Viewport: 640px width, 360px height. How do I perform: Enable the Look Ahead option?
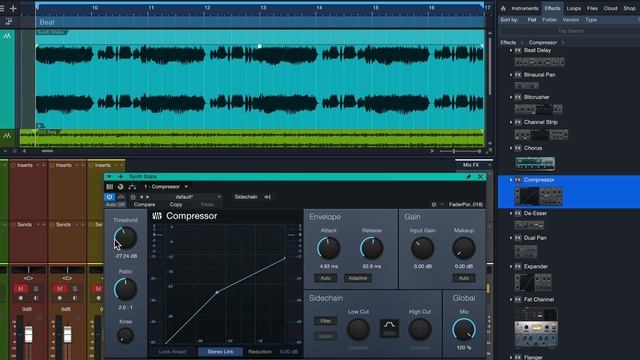(172, 351)
